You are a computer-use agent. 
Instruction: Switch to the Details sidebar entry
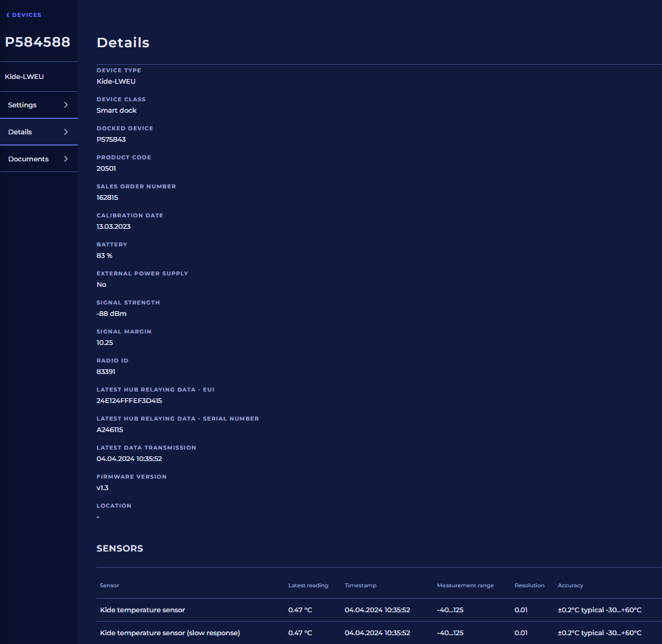coord(19,131)
